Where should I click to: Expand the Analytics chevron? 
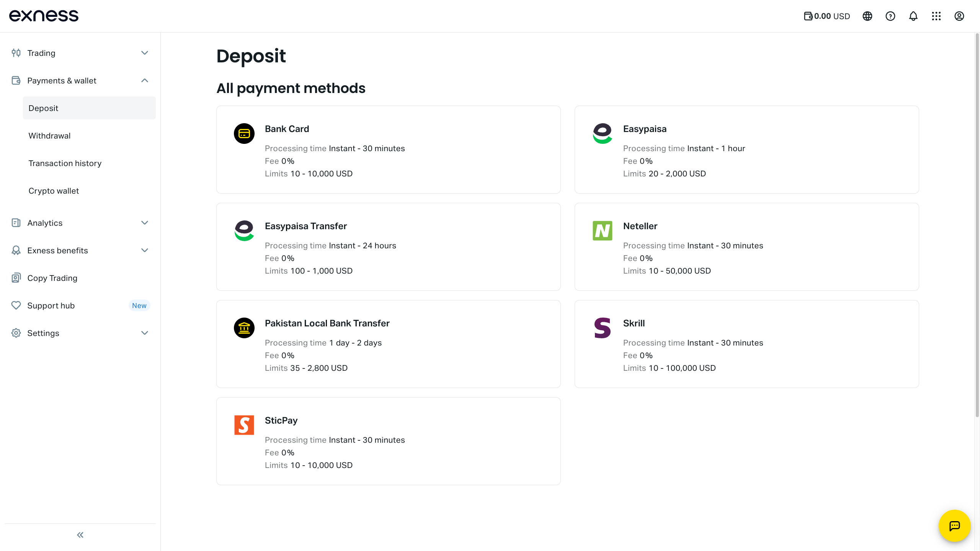click(x=145, y=223)
